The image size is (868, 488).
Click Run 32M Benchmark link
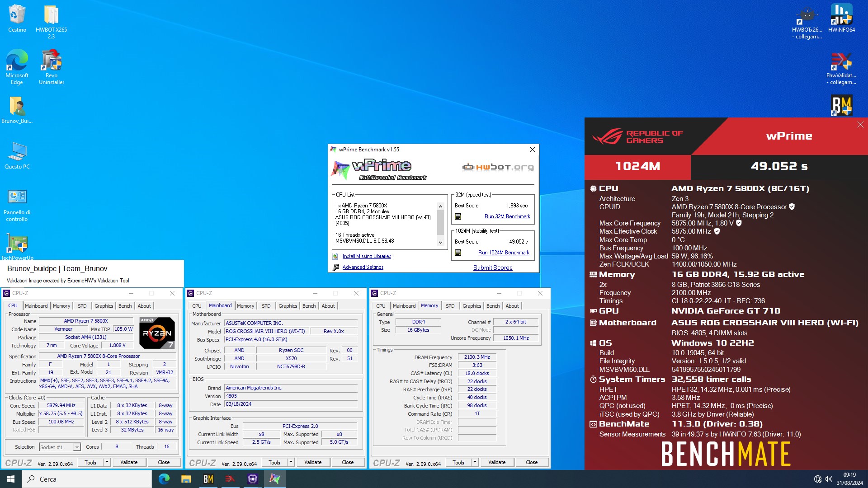tap(507, 216)
